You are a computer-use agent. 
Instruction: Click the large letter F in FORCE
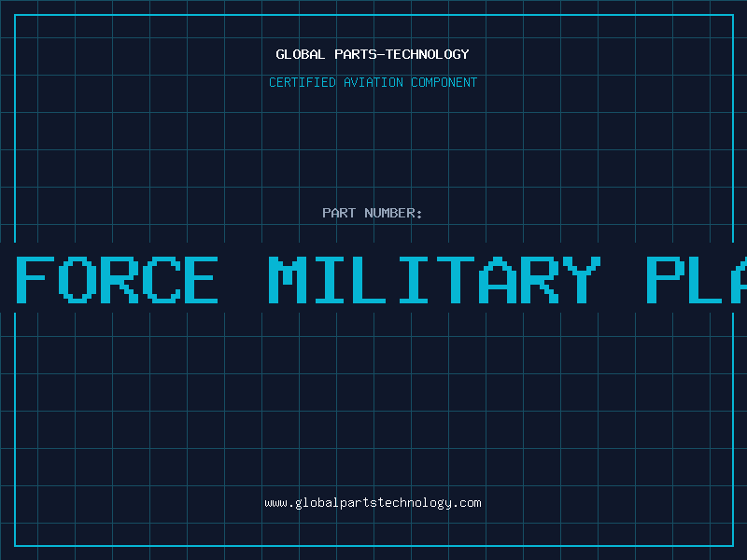35,279
